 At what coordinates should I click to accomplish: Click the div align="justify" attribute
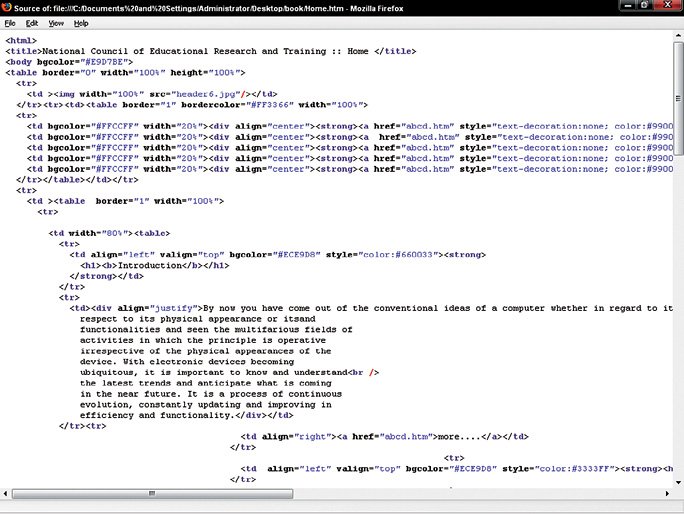[x=157, y=308]
